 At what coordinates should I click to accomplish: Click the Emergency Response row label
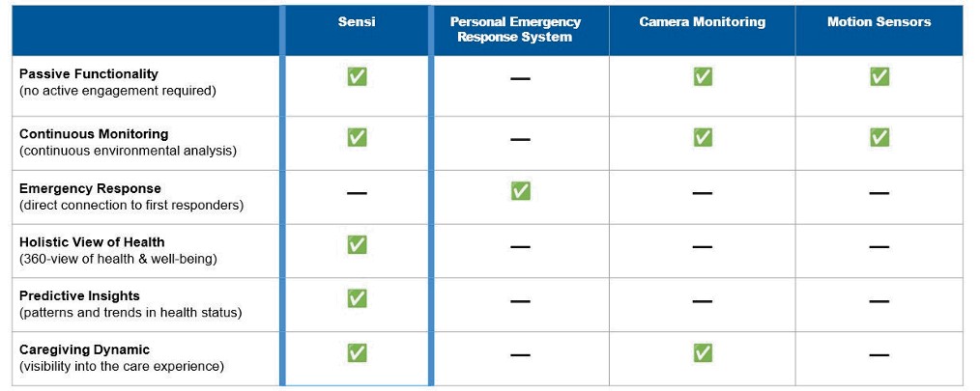point(91,188)
